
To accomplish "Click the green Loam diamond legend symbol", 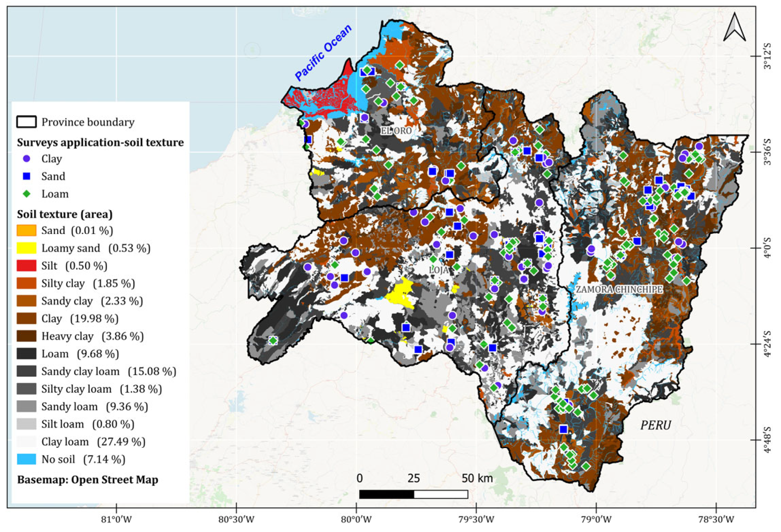I will click(x=26, y=194).
